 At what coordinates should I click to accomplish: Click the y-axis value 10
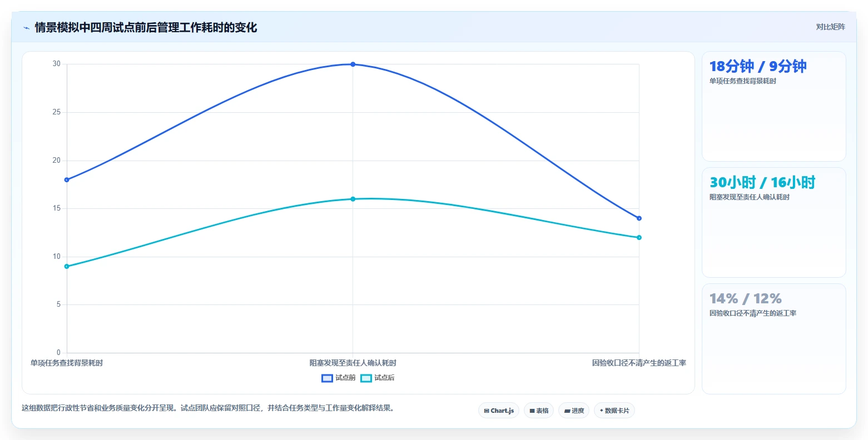click(x=57, y=257)
